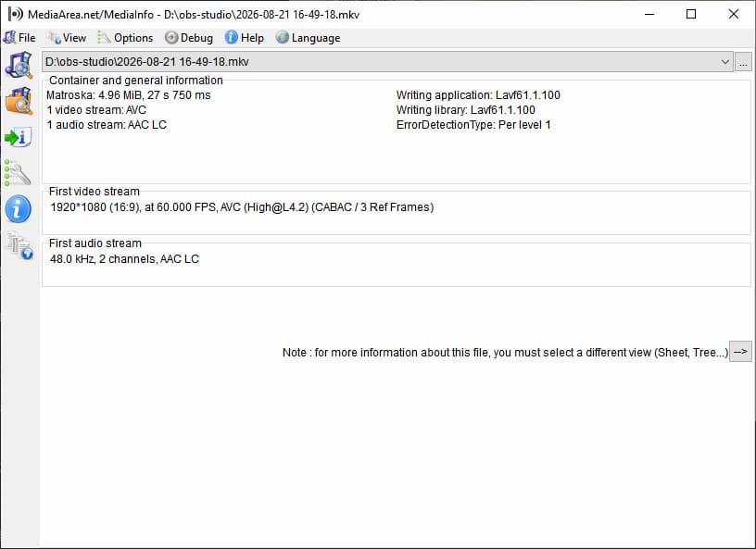Click 'Writing library: Lavf61.1.100'
The width and height of the screenshot is (756, 549).
click(x=466, y=110)
